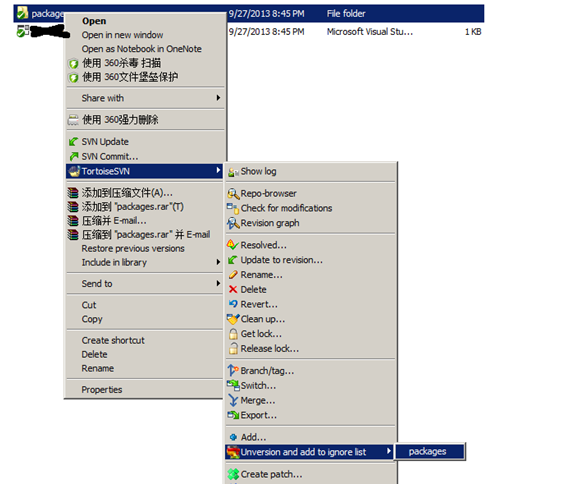Click the Revert arrow icon
Viewport: 579px width, 486px height.
(233, 304)
